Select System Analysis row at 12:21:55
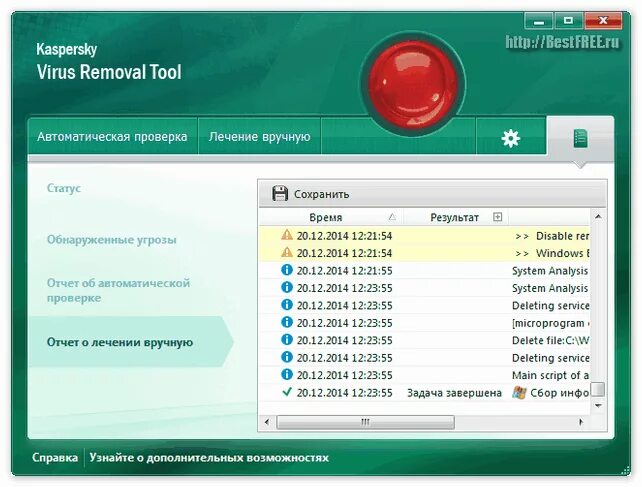Image resolution: width=642 pixels, height=487 pixels. coord(424,271)
